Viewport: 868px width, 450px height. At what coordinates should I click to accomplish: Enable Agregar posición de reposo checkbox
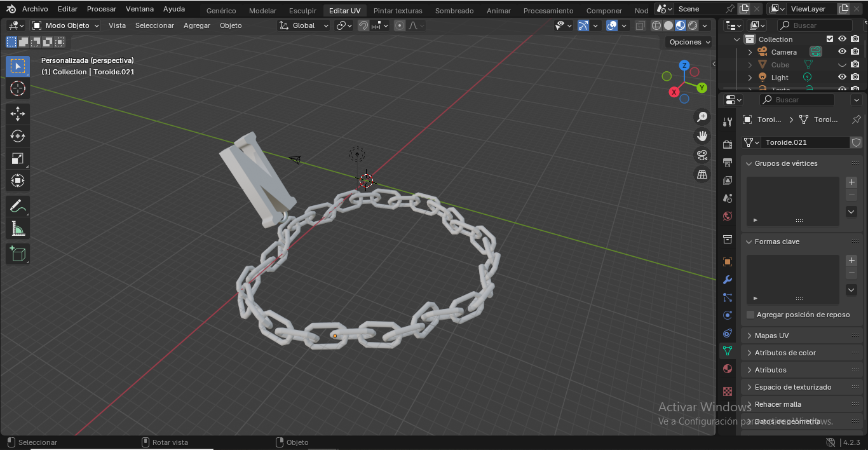[750, 315]
